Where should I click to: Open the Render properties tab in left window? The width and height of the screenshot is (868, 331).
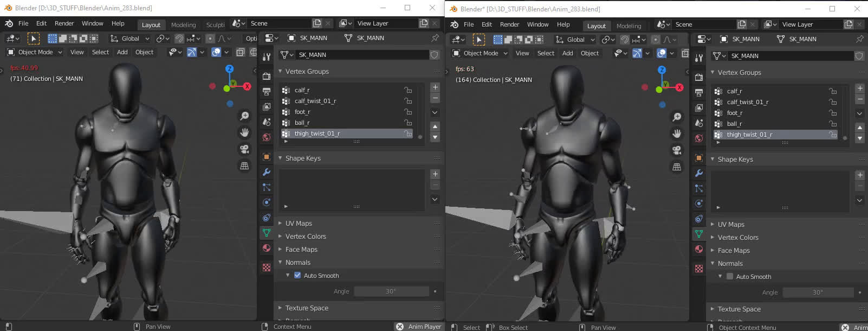[x=267, y=76]
